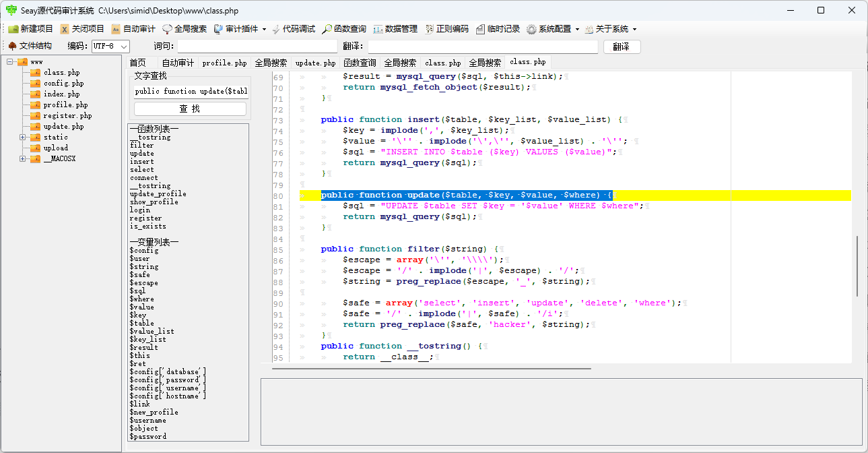
Task: Switch to the update.php tab
Action: [x=315, y=61]
